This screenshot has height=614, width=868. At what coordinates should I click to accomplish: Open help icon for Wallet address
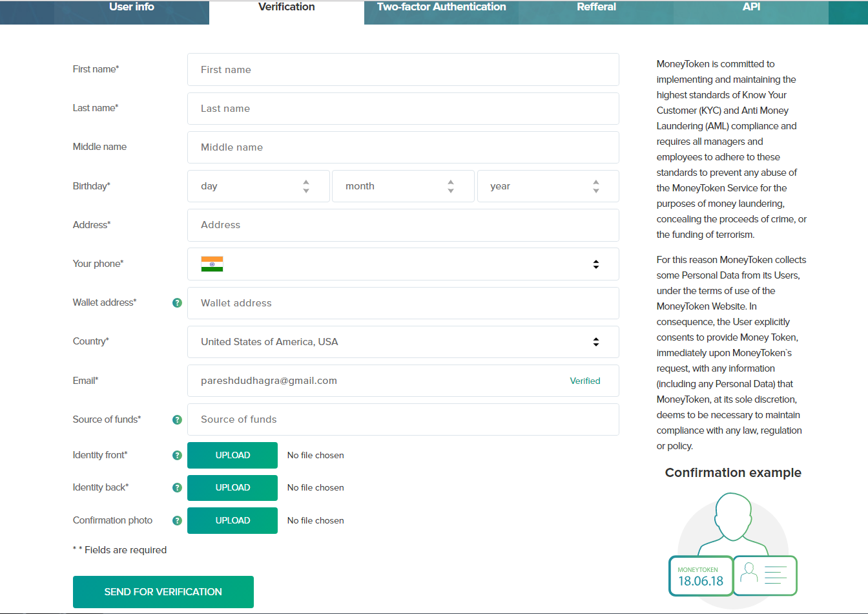tap(177, 302)
